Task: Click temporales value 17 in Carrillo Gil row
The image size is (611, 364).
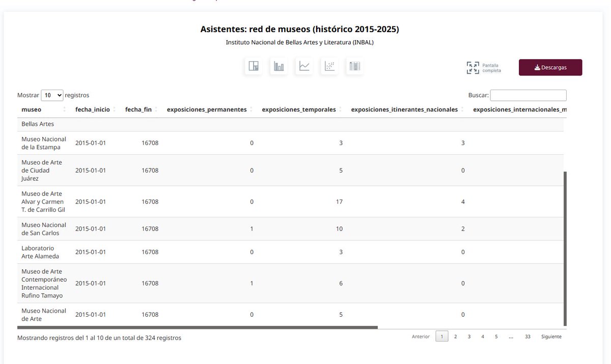Action: coord(339,202)
